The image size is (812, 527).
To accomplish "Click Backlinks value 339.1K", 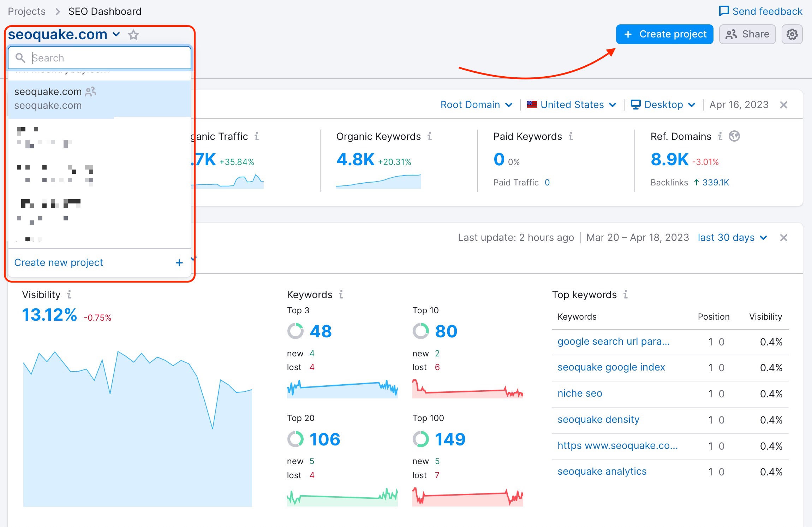I will pyautogui.click(x=716, y=182).
